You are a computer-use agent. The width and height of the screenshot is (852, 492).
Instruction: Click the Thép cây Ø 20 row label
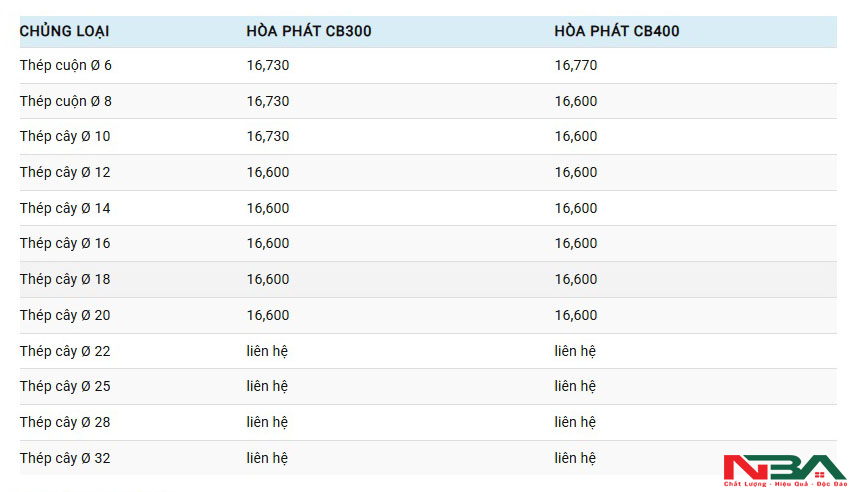click(x=65, y=315)
